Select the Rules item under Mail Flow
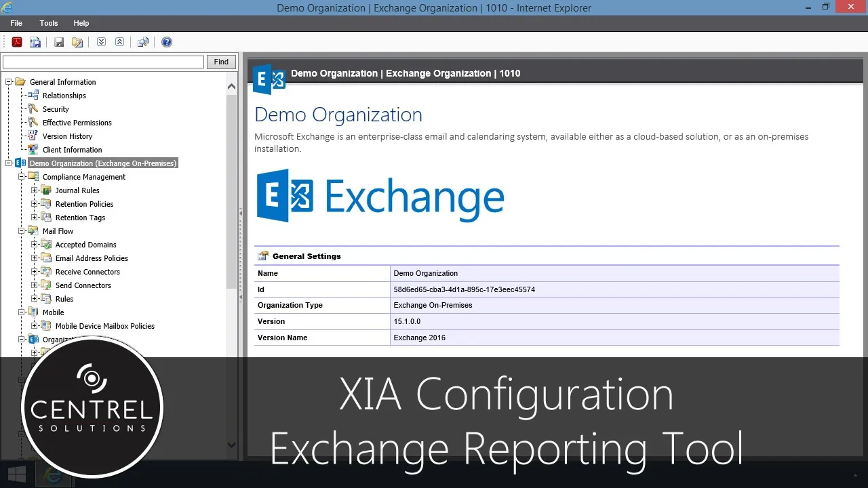868x488 pixels. click(64, 299)
